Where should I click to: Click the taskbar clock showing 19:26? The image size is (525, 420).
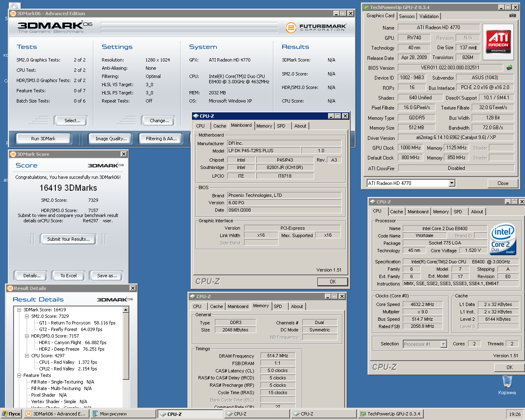pos(515,414)
